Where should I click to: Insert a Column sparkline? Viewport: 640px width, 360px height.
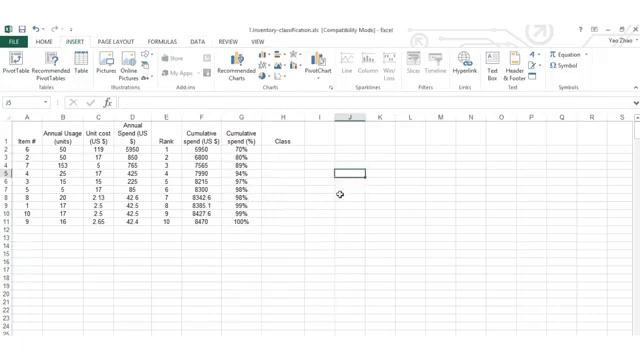(x=368, y=63)
